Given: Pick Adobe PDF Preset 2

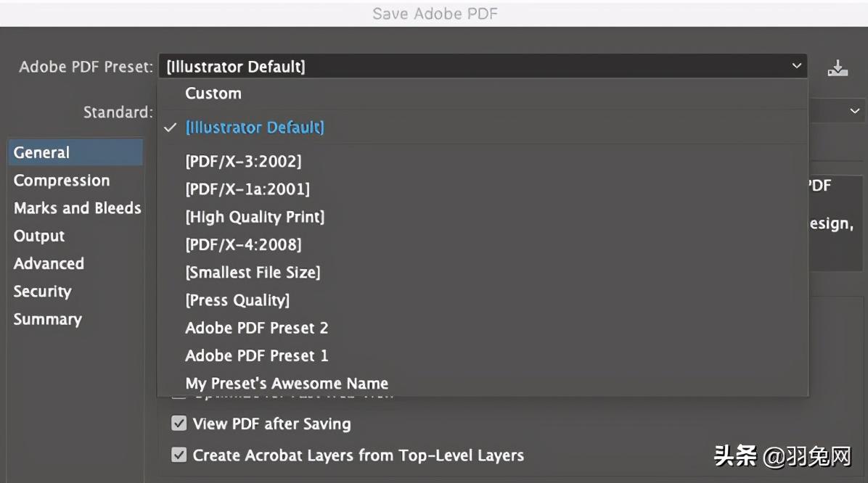Looking at the screenshot, I should pyautogui.click(x=257, y=328).
